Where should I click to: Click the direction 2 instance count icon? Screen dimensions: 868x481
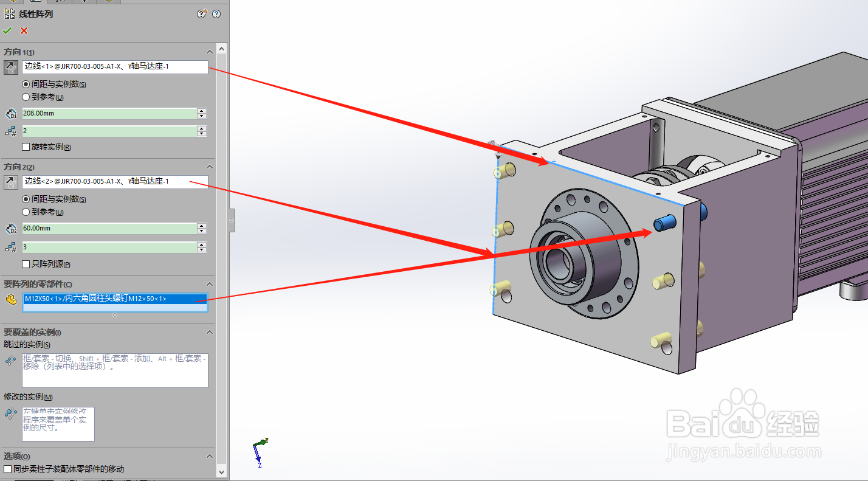tap(11, 247)
